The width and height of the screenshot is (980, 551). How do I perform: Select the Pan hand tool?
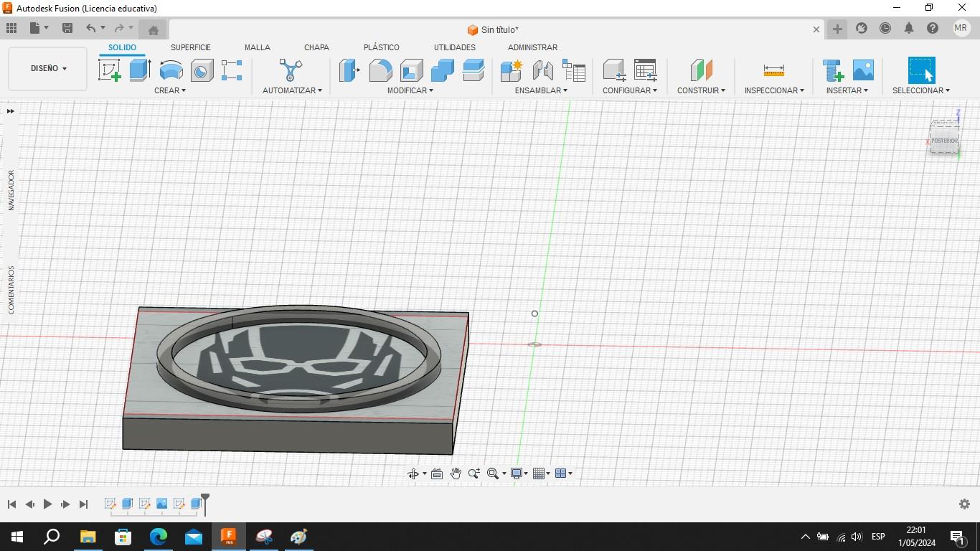click(x=456, y=474)
